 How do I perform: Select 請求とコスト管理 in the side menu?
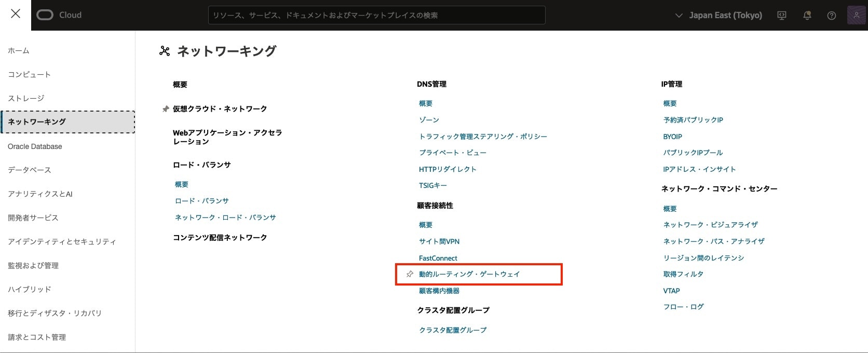pos(36,337)
